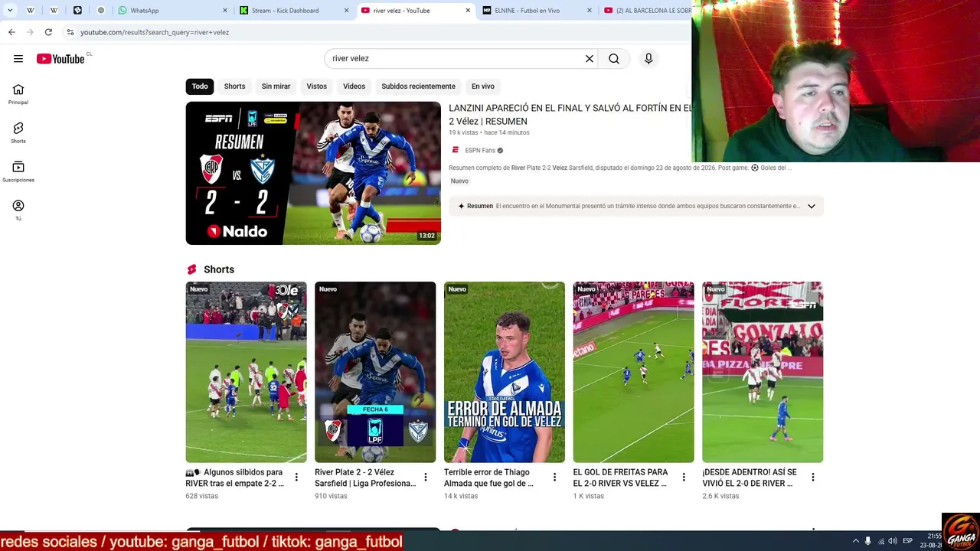
Task: Open the 'LANZINI APARECIÓ EN EL FINAL' video title
Action: coord(570,115)
